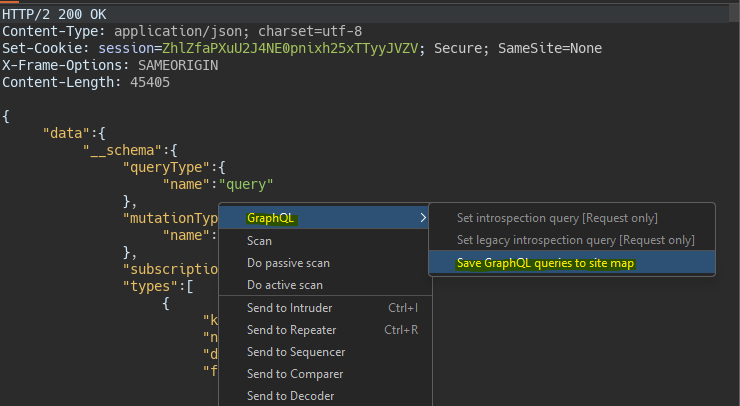Select Send to Sequencer
Image resolution: width=740 pixels, height=406 pixels.
coord(295,352)
